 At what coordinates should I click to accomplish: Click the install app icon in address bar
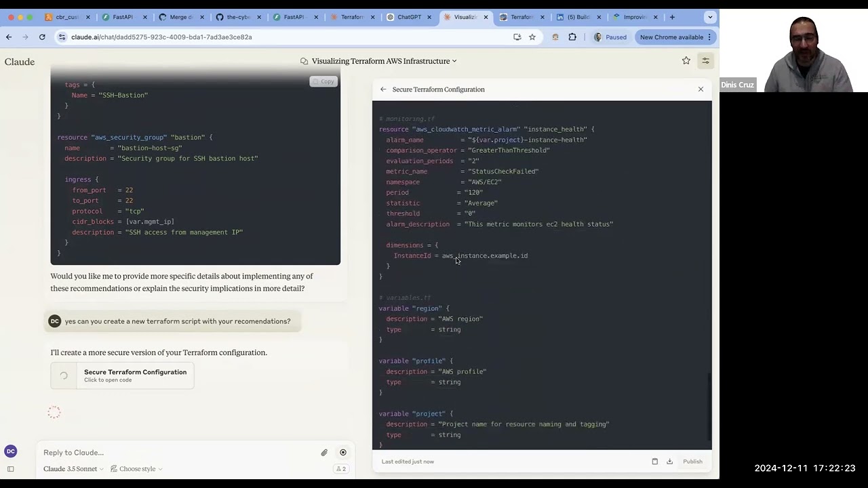coord(517,37)
